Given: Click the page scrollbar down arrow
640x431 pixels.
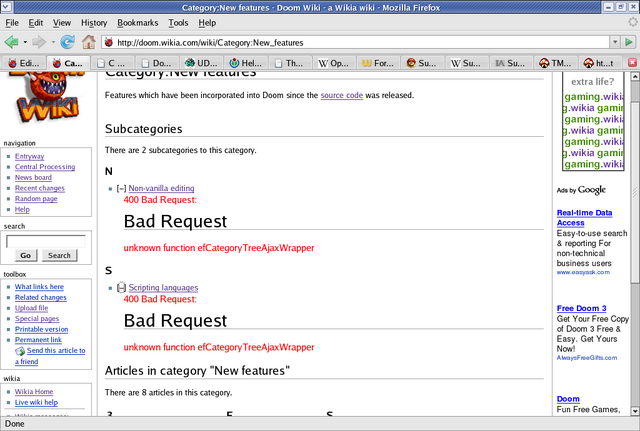Looking at the screenshot, I should click(635, 411).
